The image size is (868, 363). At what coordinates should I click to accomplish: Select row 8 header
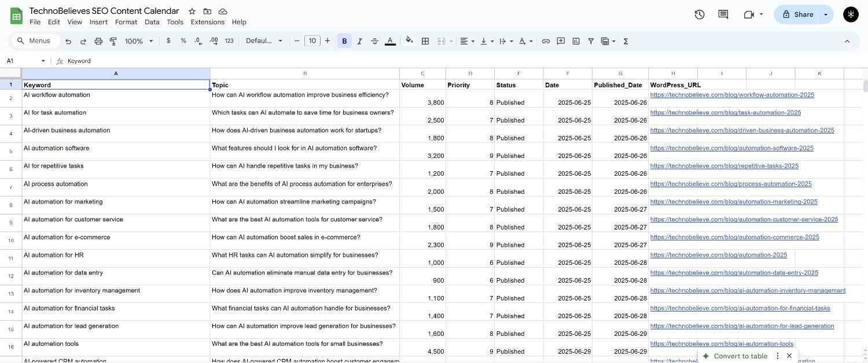point(11,205)
